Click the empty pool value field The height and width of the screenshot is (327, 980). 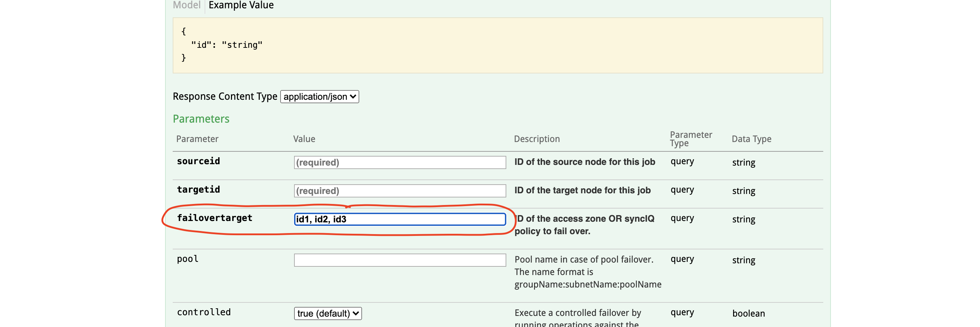[x=399, y=260]
